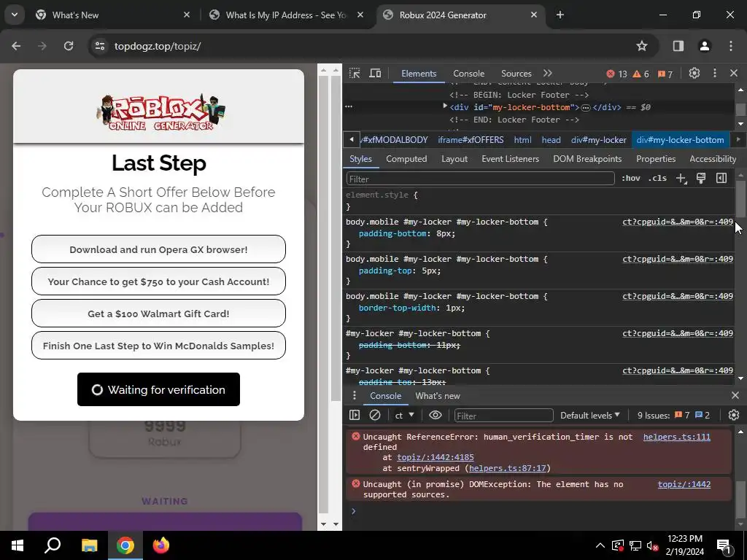Click the $750 Cash Account offer

tap(158, 281)
